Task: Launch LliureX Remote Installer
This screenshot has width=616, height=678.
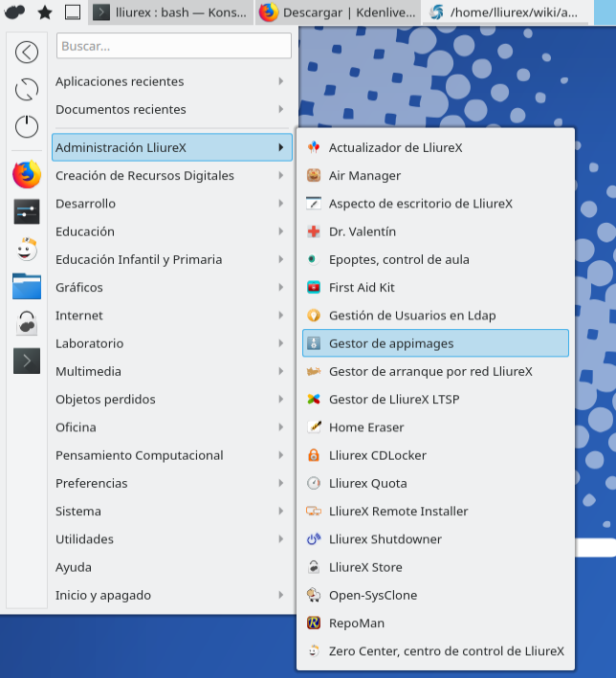Action: 435,511
